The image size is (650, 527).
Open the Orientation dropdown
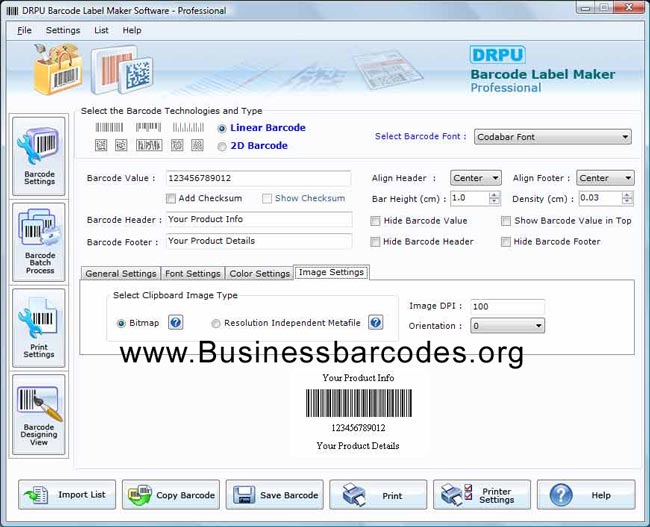(x=507, y=325)
